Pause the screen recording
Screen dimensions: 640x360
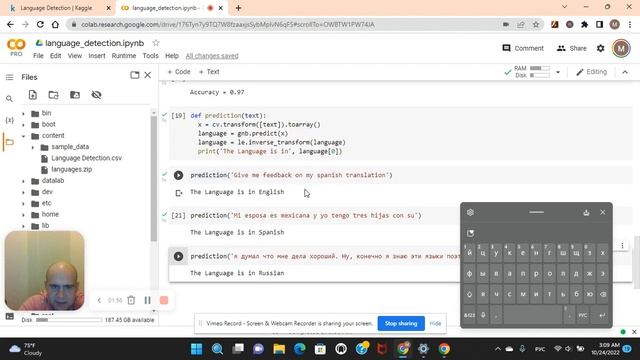(148, 300)
